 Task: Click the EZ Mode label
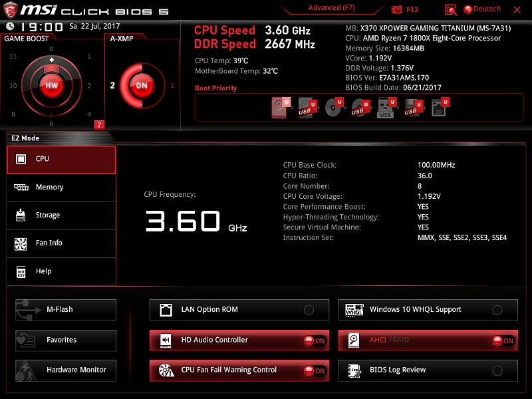25,138
